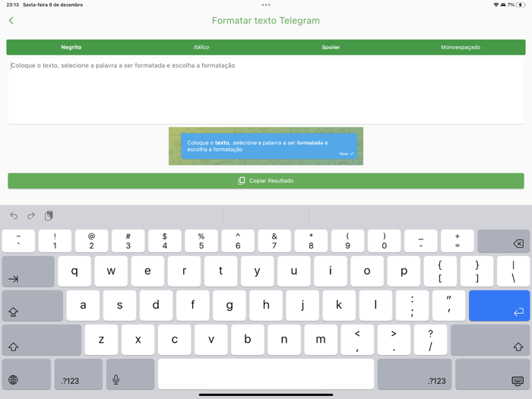Tap the undo arrow on keyboard bar

pos(14,216)
